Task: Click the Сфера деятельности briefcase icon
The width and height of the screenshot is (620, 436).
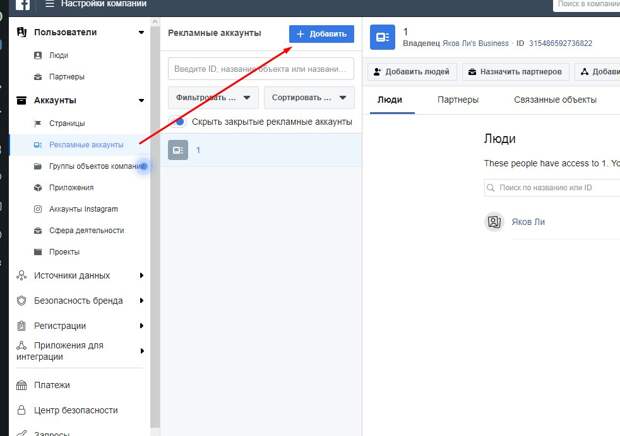Action: [x=38, y=230]
